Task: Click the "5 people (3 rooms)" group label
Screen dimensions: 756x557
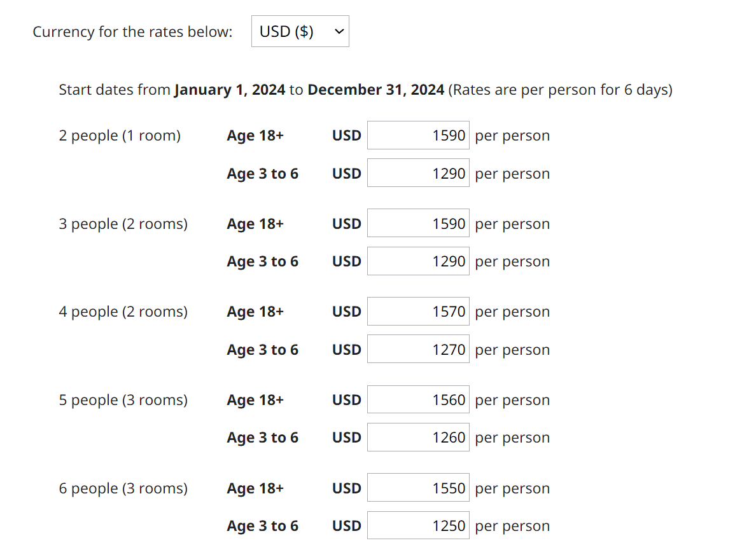Action: pyautogui.click(x=123, y=400)
